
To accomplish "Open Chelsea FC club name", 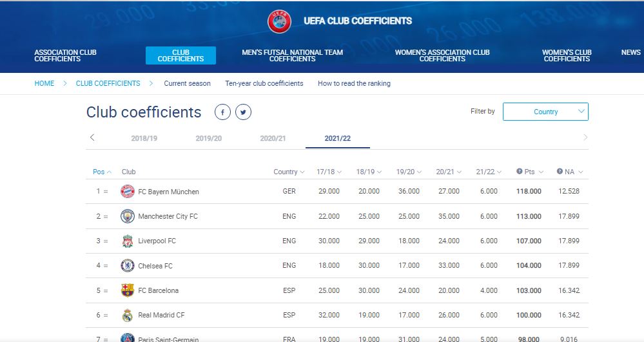I will (155, 266).
